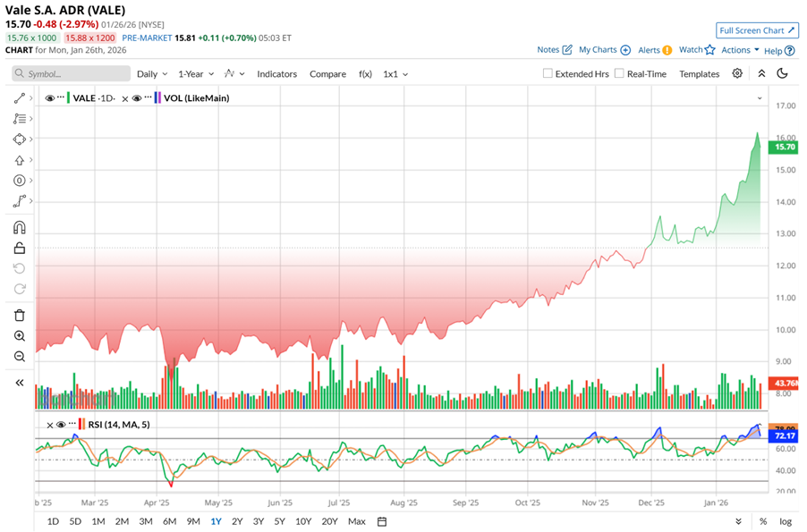Open the chart pane options chevron at top right
Screen dimensions: 807x532
(760, 98)
